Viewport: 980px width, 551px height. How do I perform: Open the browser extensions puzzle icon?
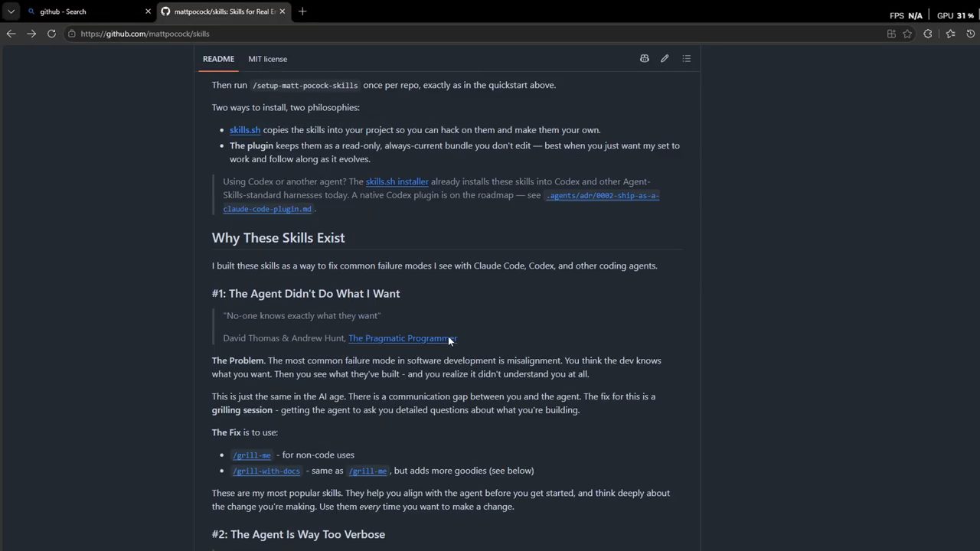tap(928, 34)
